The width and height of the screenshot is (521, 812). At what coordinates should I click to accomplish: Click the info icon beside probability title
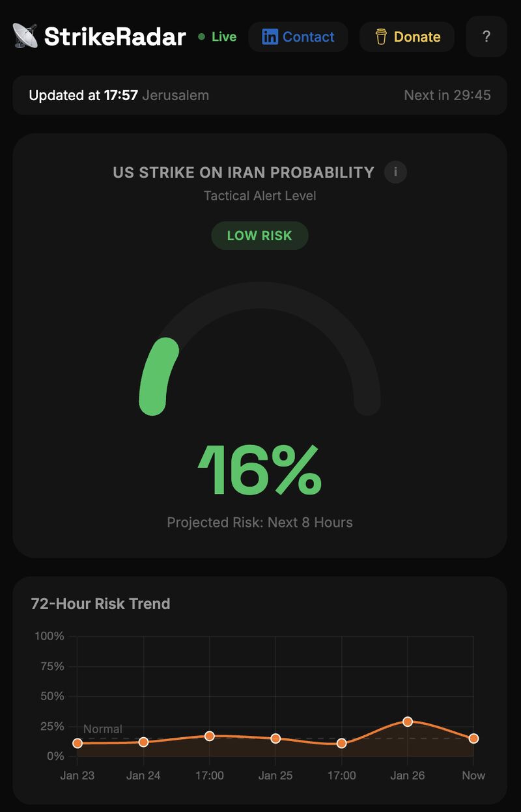(x=395, y=172)
